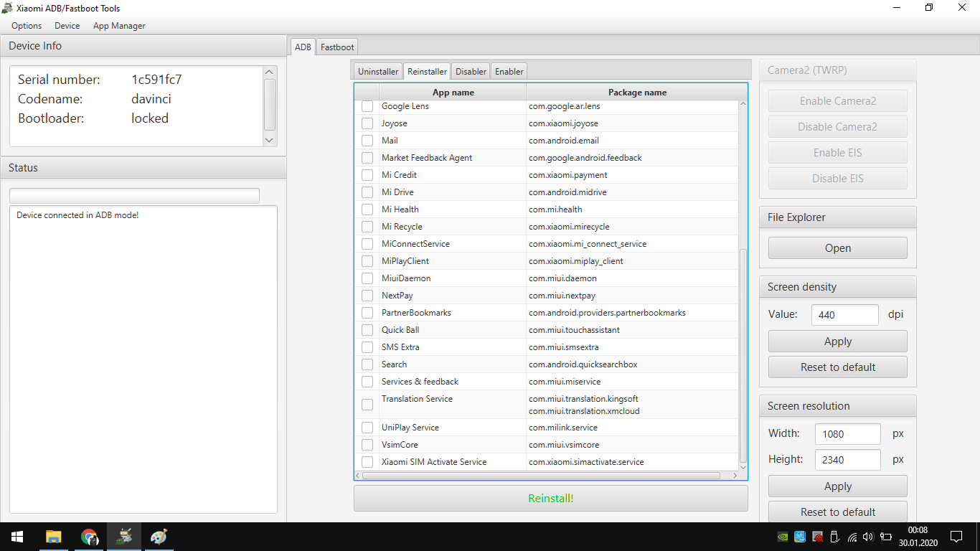Tick the Mi Credit checkbox
This screenshot has height=551, width=980.
click(367, 175)
